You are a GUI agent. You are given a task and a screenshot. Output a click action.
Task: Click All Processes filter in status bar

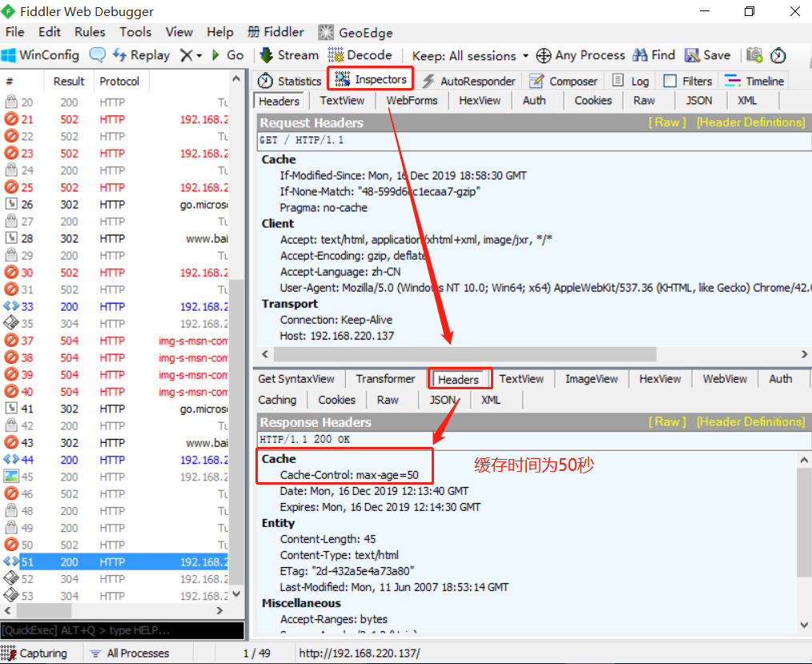pos(130,653)
